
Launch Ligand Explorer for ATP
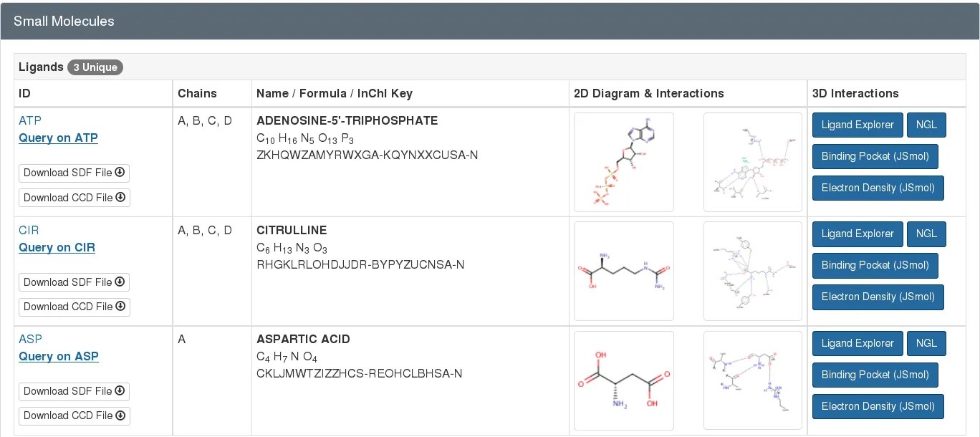click(x=857, y=125)
